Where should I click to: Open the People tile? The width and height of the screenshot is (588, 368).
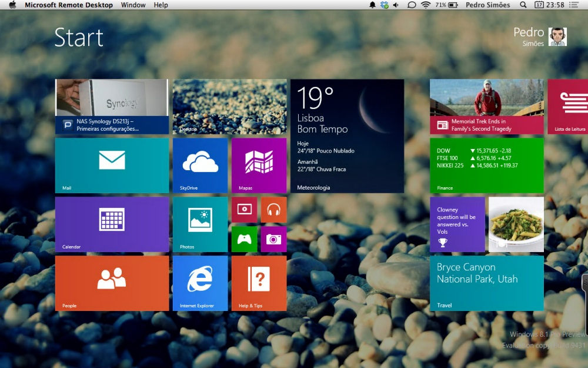tap(112, 284)
